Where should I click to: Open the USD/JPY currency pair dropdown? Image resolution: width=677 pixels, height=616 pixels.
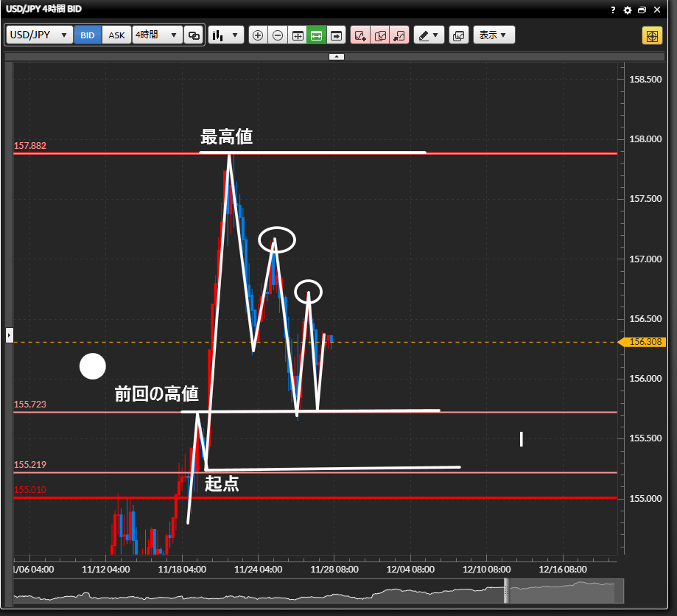[40, 35]
